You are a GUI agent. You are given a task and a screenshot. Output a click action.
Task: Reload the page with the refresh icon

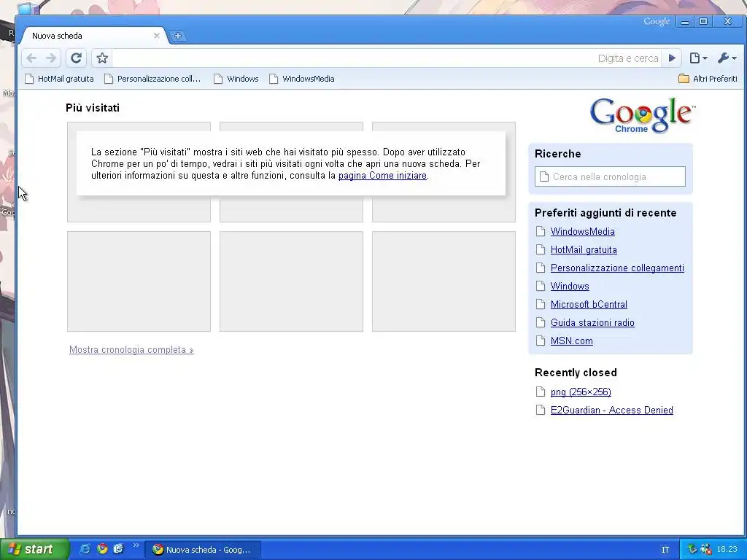(76, 58)
